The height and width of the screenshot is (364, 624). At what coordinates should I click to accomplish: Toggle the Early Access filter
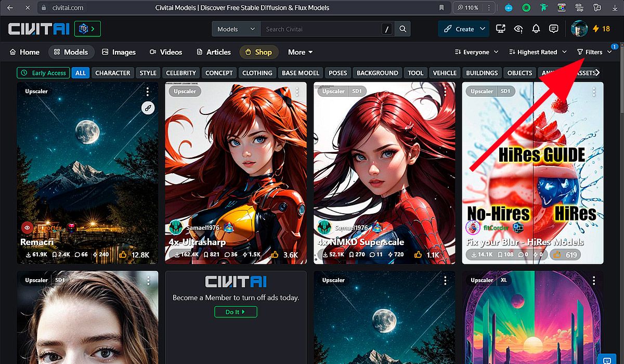(43, 73)
